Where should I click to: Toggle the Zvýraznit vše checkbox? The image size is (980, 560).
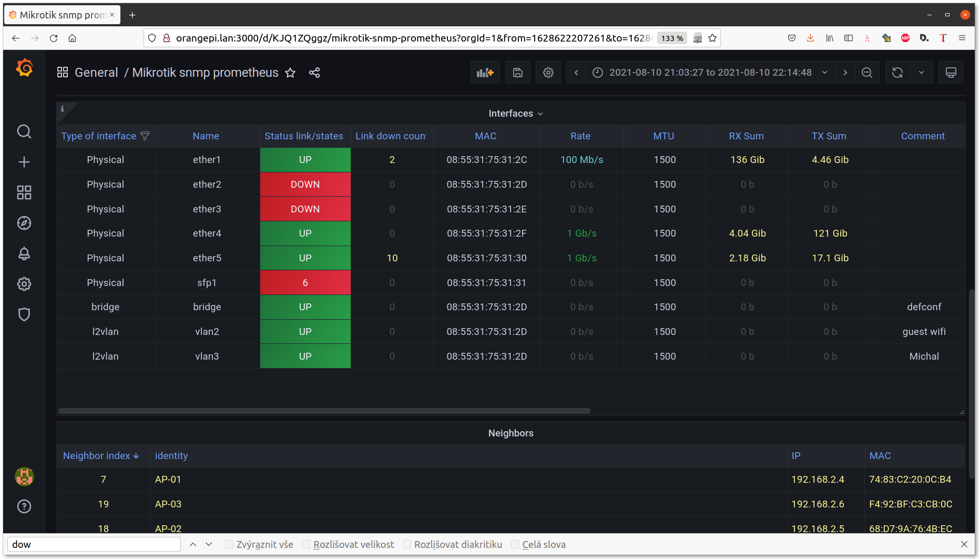coord(229,544)
